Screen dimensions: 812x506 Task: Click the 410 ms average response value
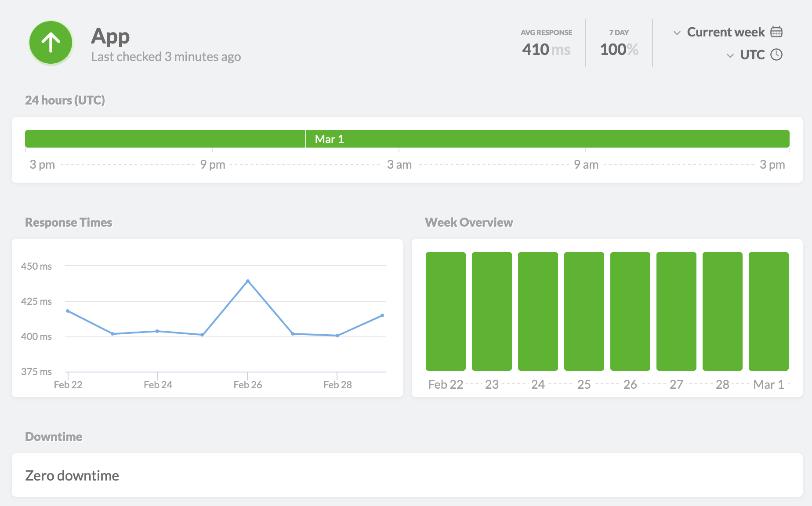(x=546, y=50)
